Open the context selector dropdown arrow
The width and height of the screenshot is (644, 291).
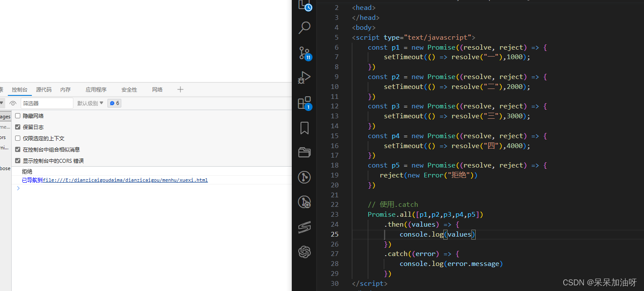tap(2, 103)
